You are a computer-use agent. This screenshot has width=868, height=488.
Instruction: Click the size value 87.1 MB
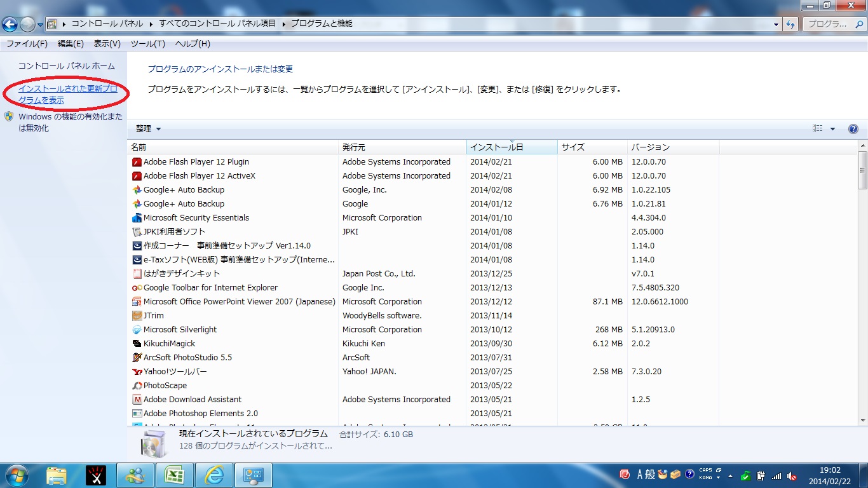[607, 302]
